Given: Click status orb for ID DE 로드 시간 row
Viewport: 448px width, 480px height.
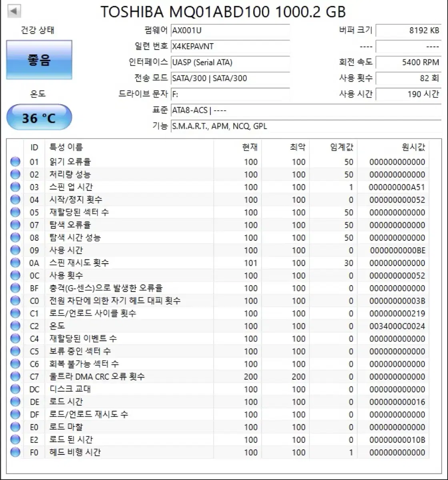Looking at the screenshot, I should click(15, 402).
